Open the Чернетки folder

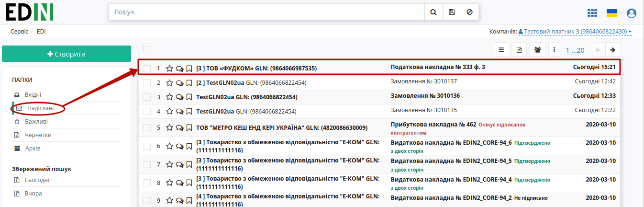pos(38,135)
